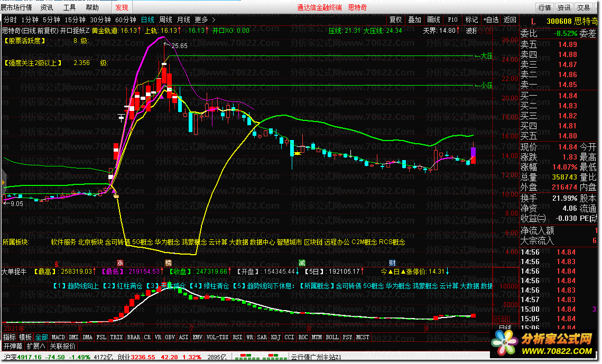Switch sub-chart to BRAR indicator
Image resolution: width=602 pixels, height=364 pixels.
coord(133,337)
